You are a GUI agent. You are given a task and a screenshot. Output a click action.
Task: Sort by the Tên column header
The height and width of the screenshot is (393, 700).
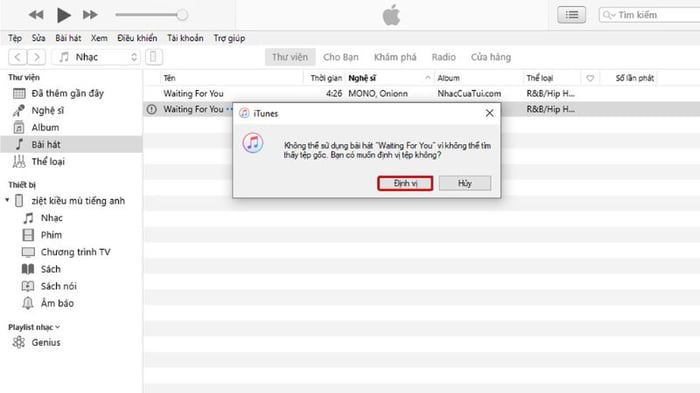click(231, 78)
